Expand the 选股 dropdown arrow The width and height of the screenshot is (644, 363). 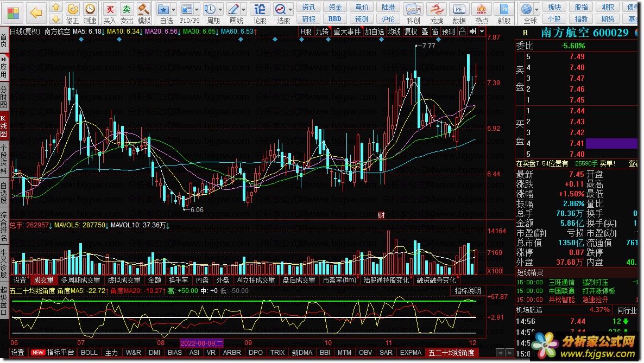291,9
